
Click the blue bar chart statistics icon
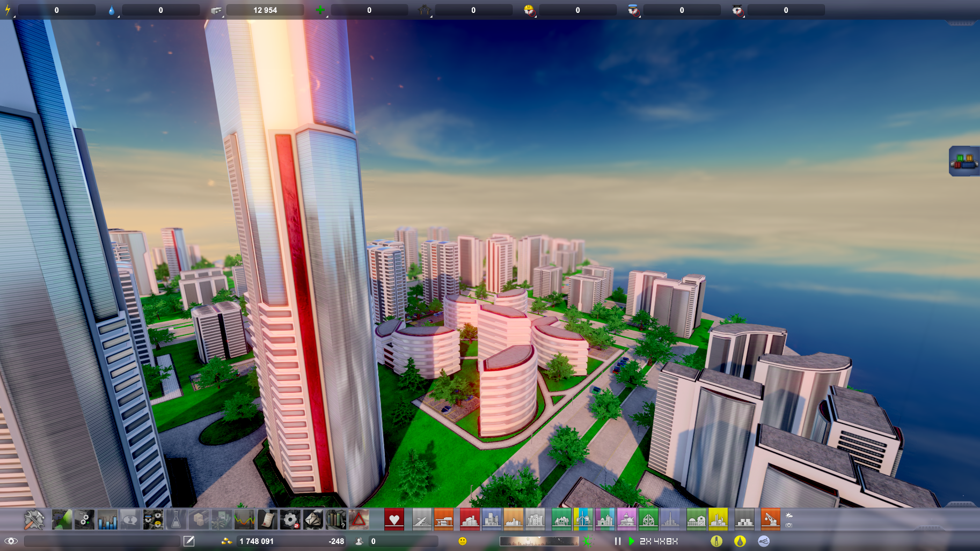click(x=107, y=519)
